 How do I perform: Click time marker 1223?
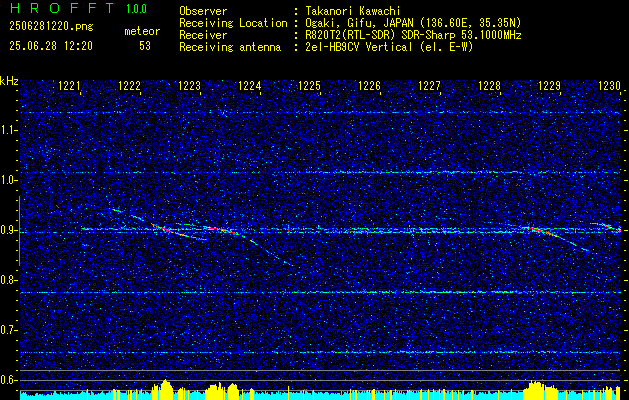tap(189, 85)
